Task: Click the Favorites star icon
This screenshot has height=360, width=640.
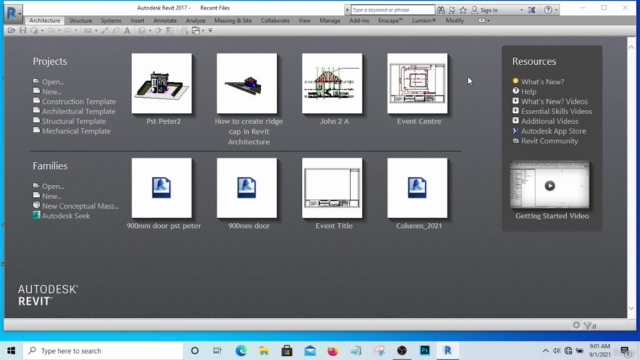Action: point(463,10)
